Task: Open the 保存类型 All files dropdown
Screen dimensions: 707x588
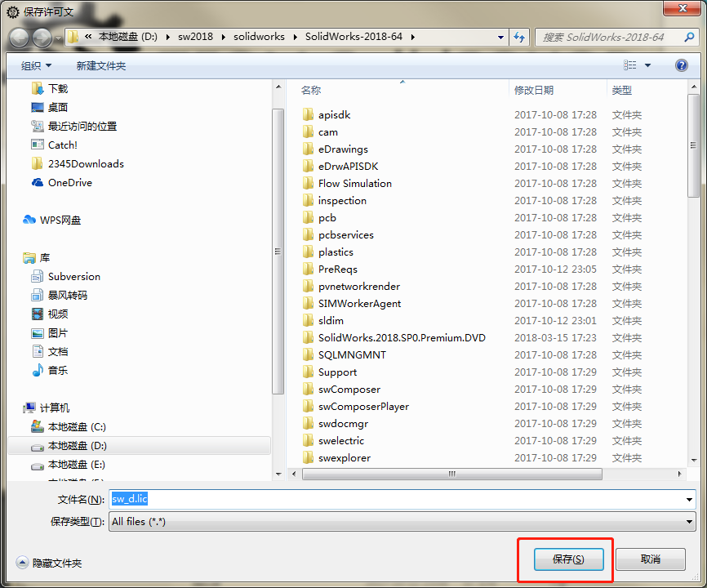Action: [x=402, y=521]
